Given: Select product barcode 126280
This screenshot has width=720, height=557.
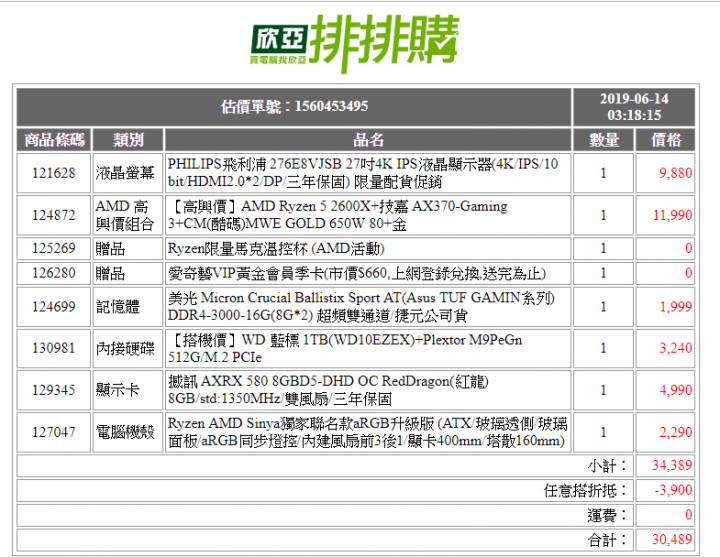Looking at the screenshot, I should click(x=54, y=273).
